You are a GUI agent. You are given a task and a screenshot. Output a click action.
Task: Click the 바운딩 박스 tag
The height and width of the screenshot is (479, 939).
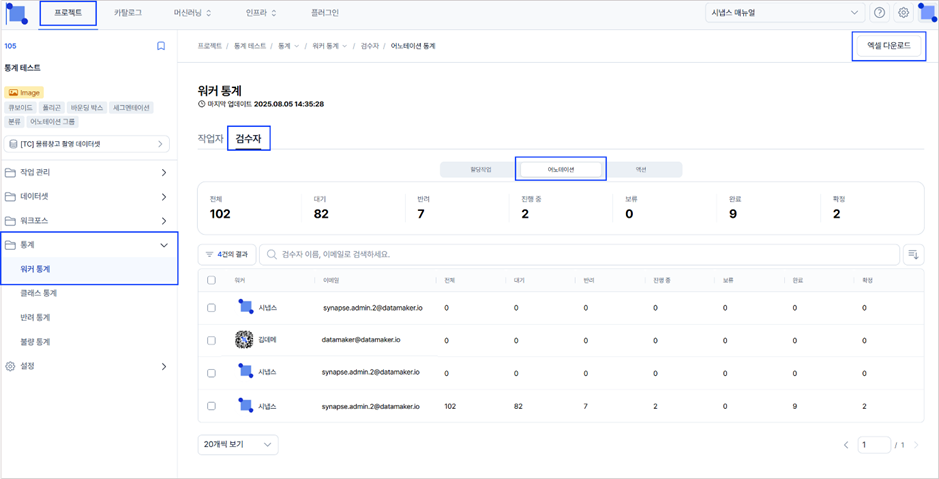point(89,108)
